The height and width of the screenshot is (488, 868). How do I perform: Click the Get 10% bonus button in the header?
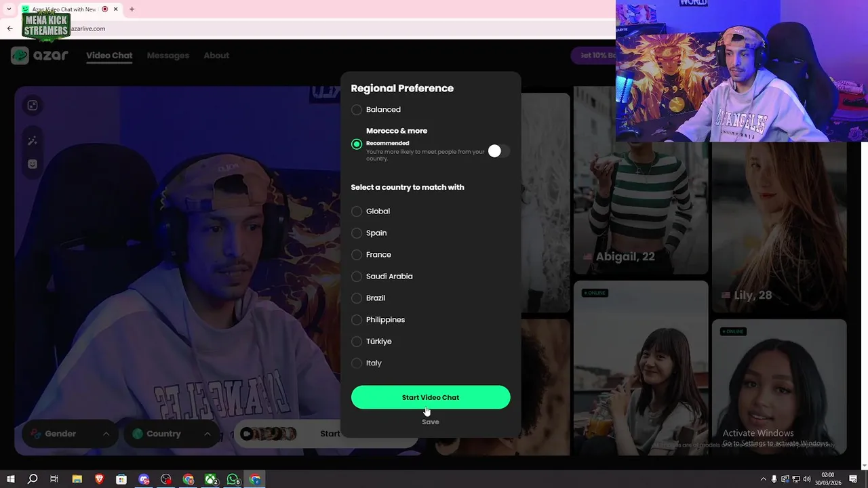[x=593, y=56]
